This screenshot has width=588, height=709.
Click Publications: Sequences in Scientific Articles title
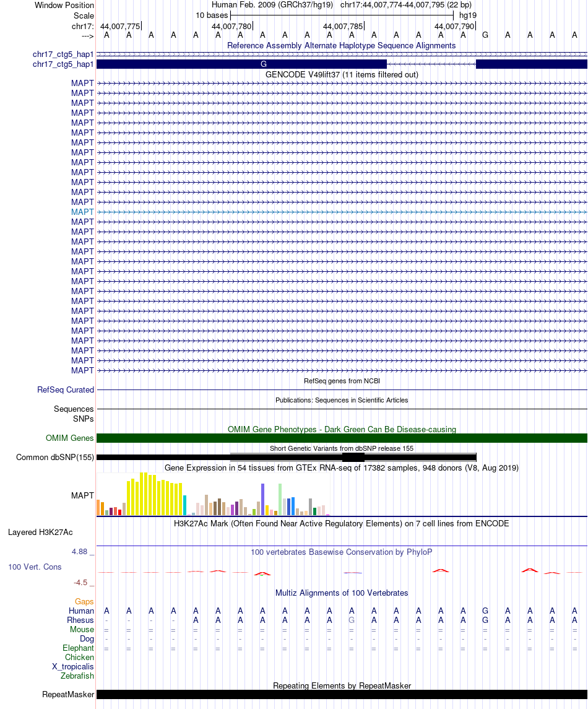pyautogui.click(x=342, y=400)
